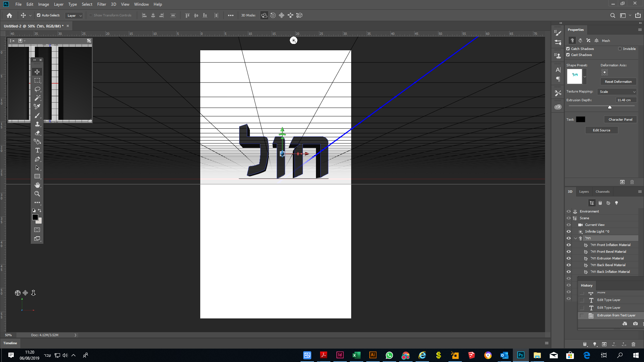This screenshot has width=644, height=362.
Task: Open the Character panel icon in the dock
Action: (x=558, y=70)
